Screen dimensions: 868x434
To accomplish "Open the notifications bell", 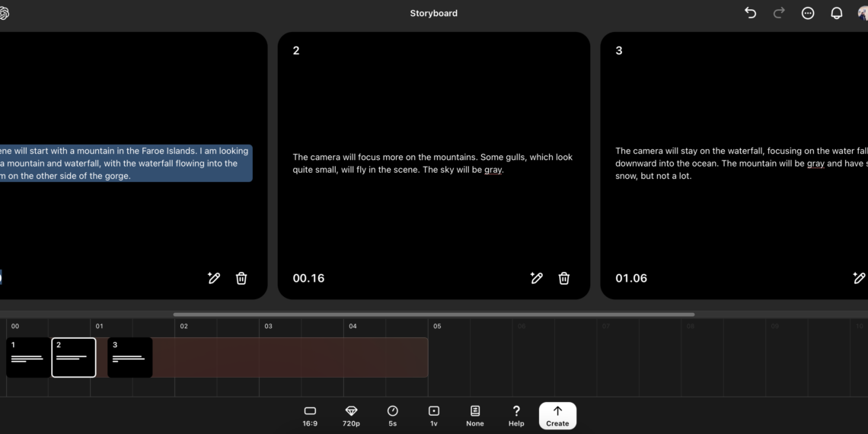I will point(836,13).
